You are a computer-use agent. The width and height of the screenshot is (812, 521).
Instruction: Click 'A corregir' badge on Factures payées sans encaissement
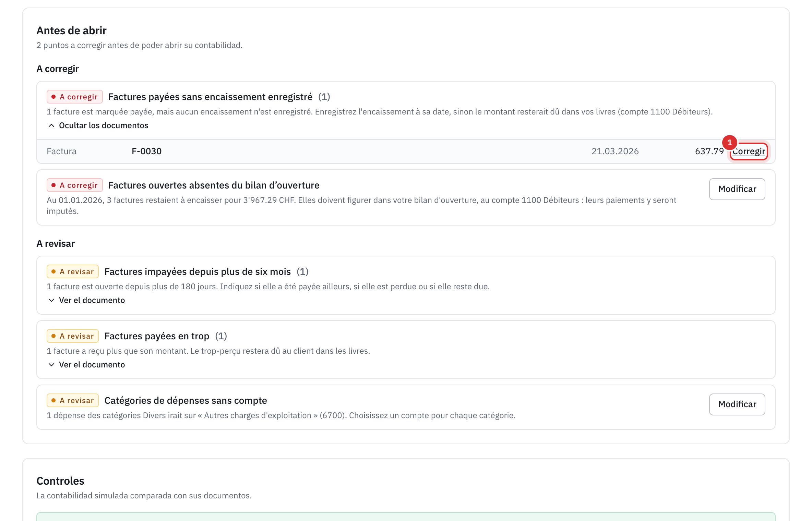coord(75,97)
